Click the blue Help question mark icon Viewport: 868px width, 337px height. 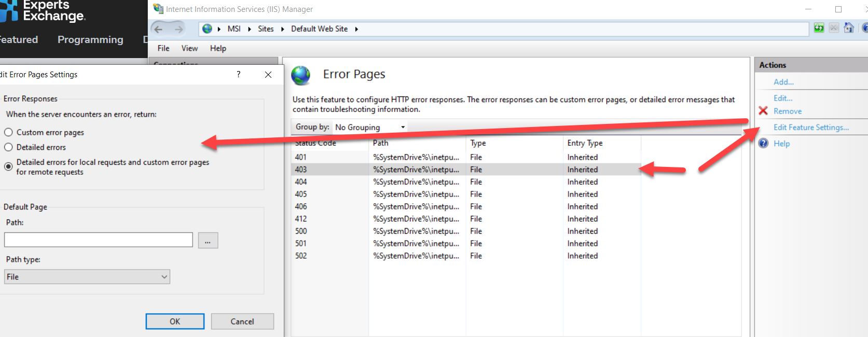point(763,144)
